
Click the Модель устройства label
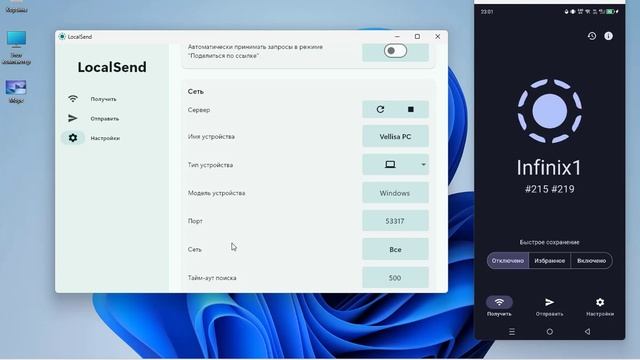tap(216, 193)
